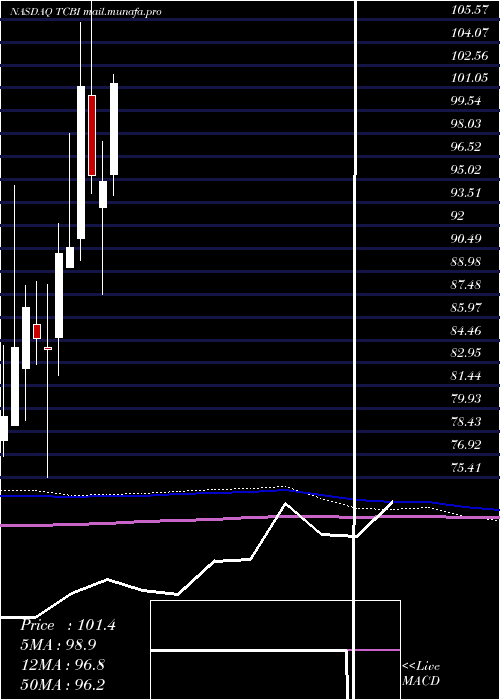This screenshot has height=700, width=500.
Task: Click the '<<Live MACD' label
Action: coord(421,673)
